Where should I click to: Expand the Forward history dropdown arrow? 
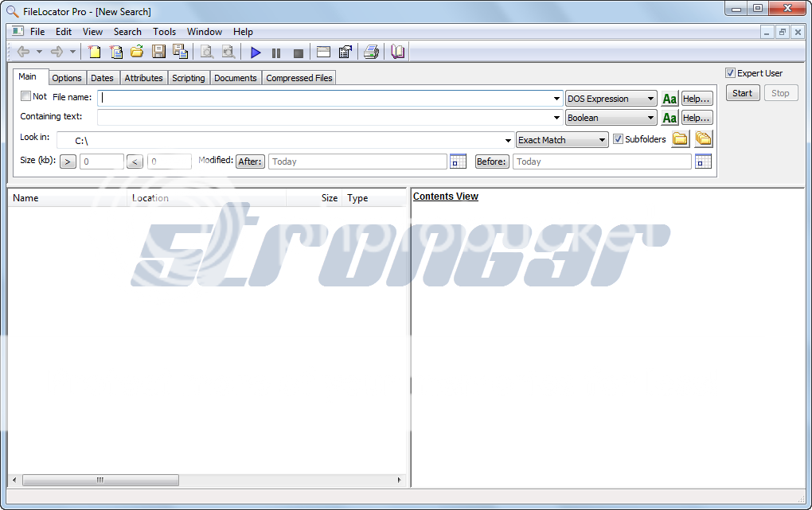[72, 52]
